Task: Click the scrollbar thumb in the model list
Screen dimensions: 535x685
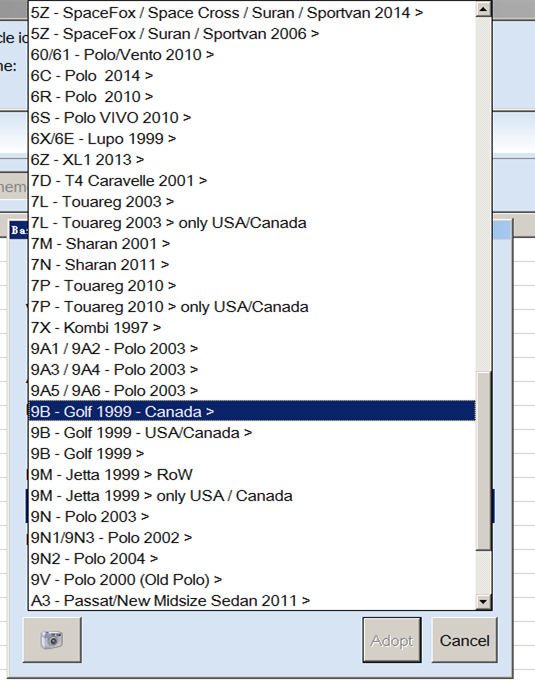Action: click(x=483, y=461)
